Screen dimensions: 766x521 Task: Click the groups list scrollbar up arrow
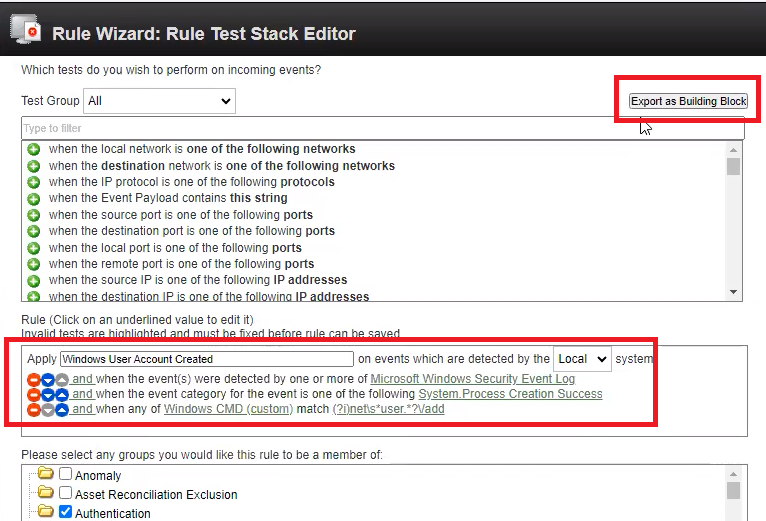tap(733, 474)
